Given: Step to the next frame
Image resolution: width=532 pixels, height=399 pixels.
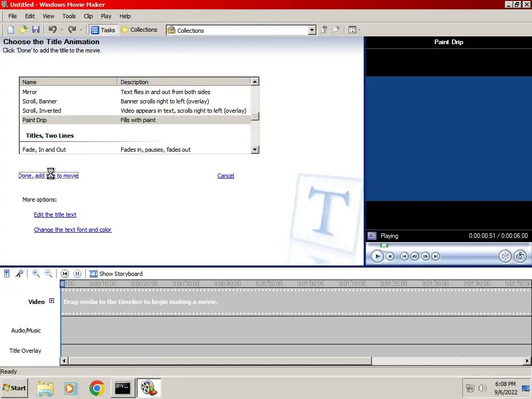Looking at the screenshot, I should pos(425,257).
